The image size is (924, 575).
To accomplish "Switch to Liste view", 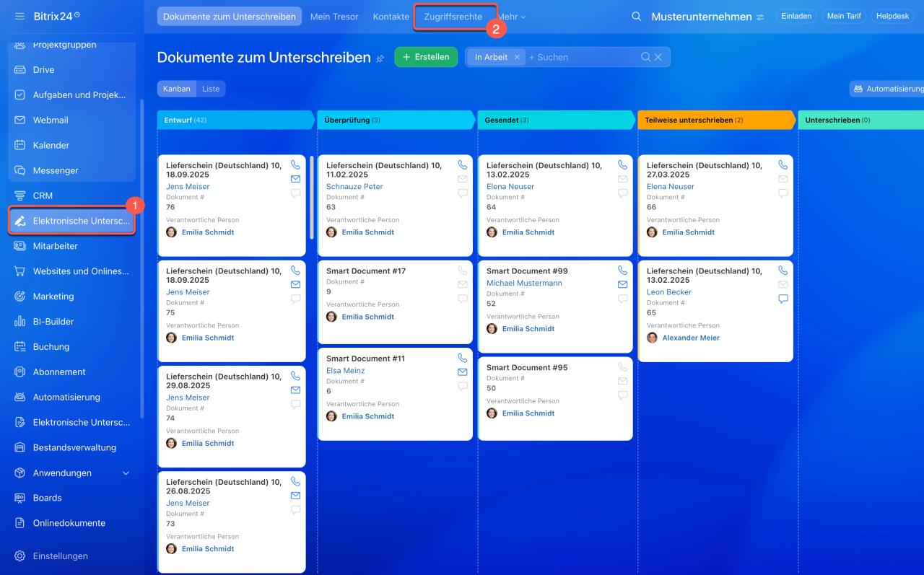I will (211, 89).
